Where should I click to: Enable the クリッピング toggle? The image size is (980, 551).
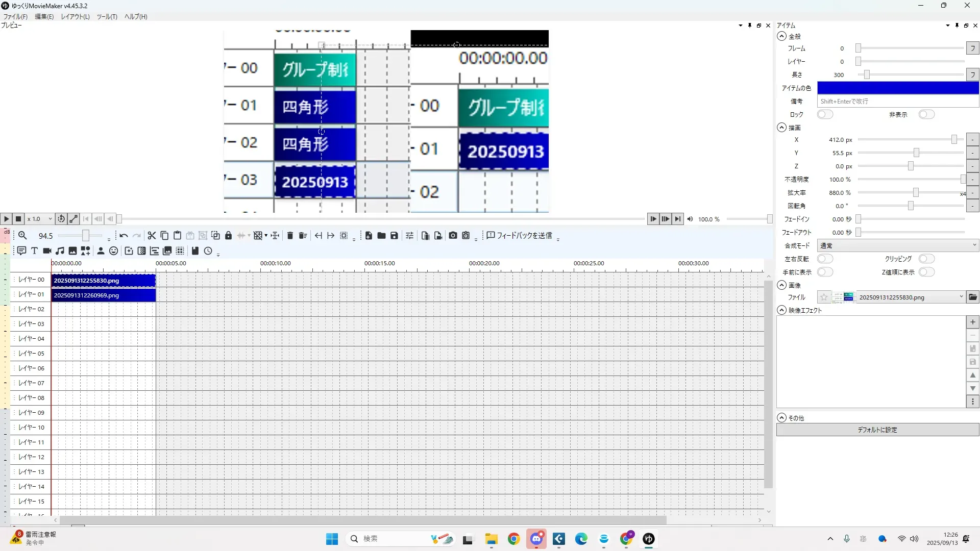(x=926, y=259)
